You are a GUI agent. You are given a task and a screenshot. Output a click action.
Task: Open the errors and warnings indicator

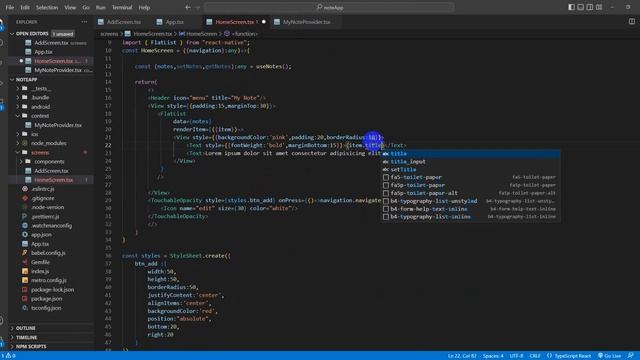coord(8,356)
